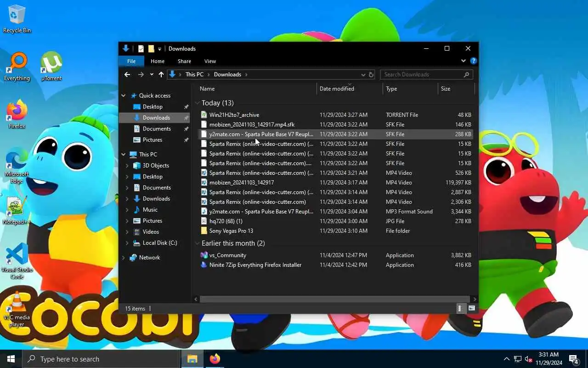Collapse the This PC tree node
Viewport: 588px width, 368px height.
pyautogui.click(x=124, y=155)
